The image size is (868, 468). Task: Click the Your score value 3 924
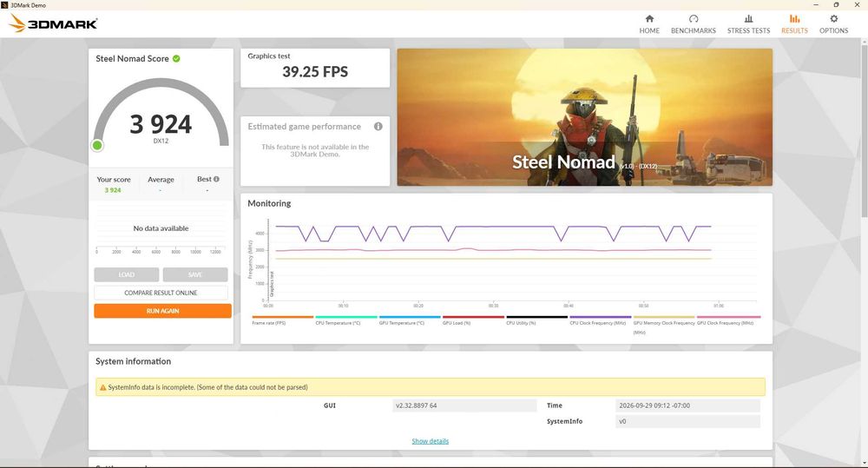[113, 190]
